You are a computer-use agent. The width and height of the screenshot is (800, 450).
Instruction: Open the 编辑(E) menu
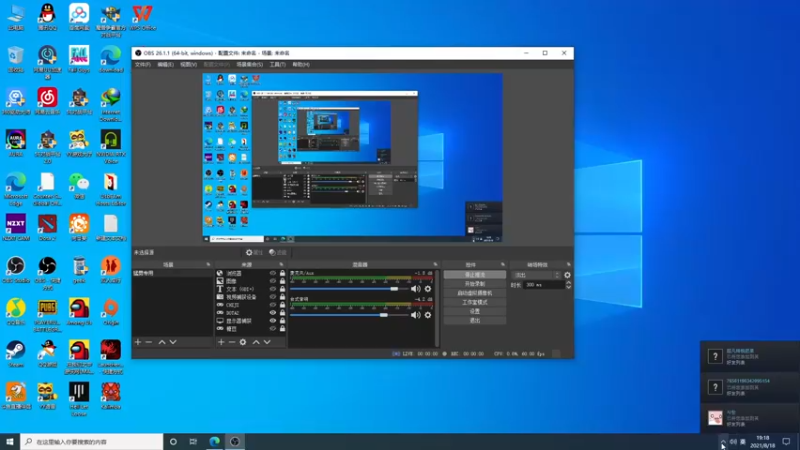click(x=165, y=65)
